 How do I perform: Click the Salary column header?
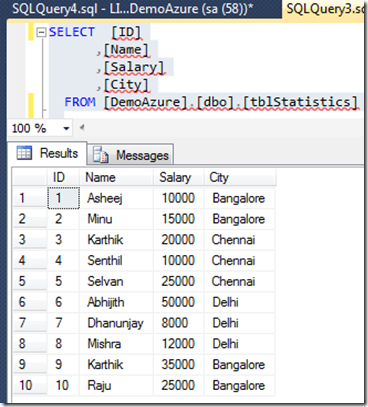click(179, 177)
